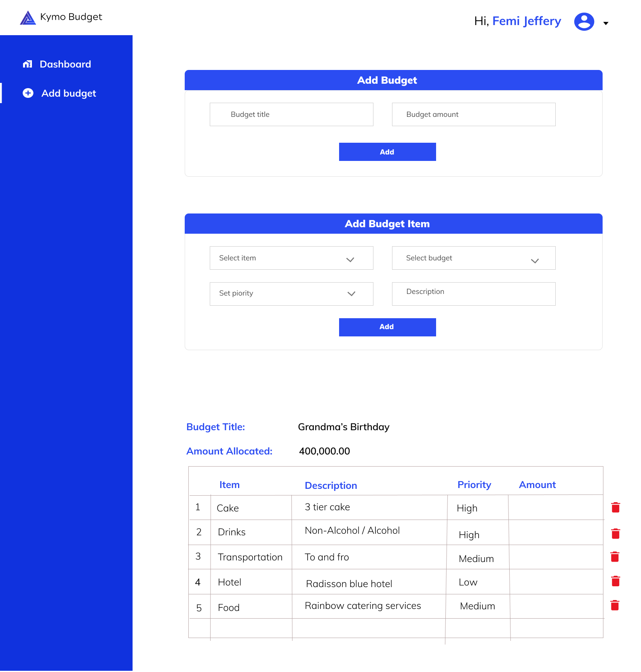Focus the Description input field
Image resolution: width=641 pixels, height=672 pixels.
click(474, 294)
